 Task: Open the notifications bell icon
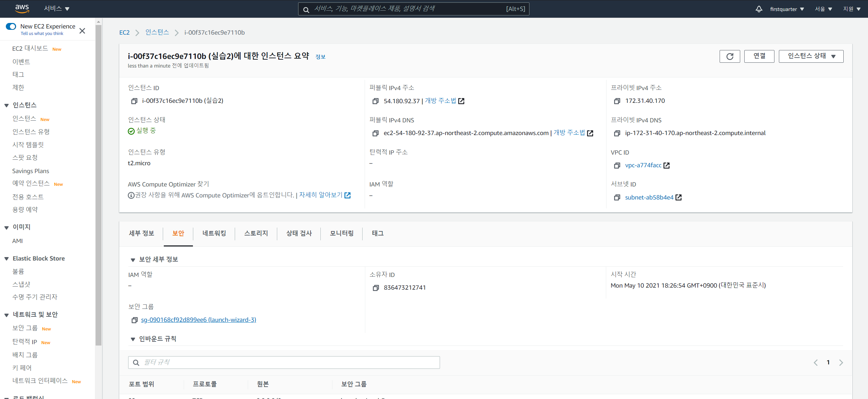[759, 9]
